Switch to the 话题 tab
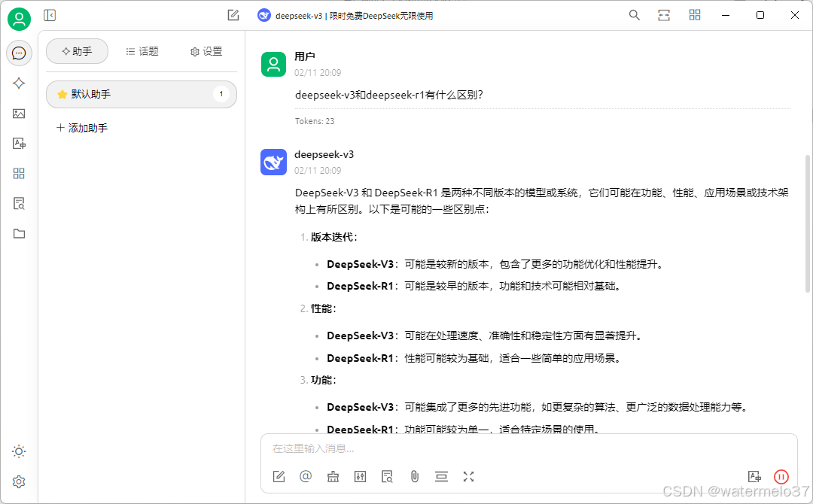This screenshot has height=504, width=813. [142, 51]
